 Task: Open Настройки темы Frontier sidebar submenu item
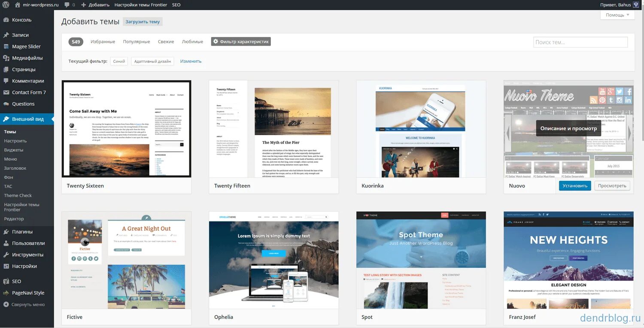tap(22, 207)
